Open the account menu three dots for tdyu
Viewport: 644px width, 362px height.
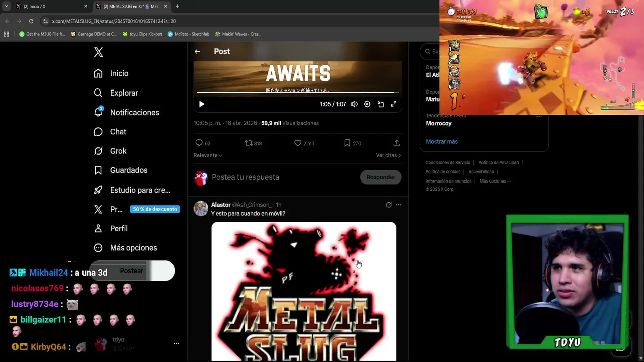click(x=177, y=344)
